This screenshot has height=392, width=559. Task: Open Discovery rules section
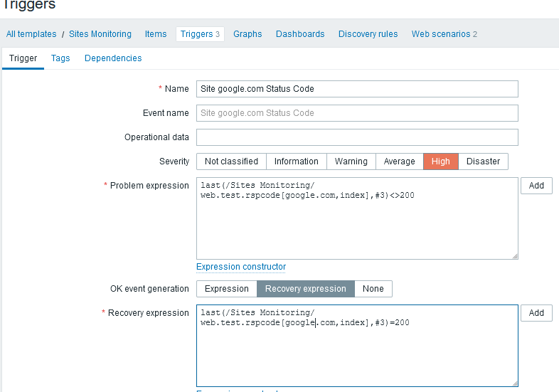(x=368, y=34)
